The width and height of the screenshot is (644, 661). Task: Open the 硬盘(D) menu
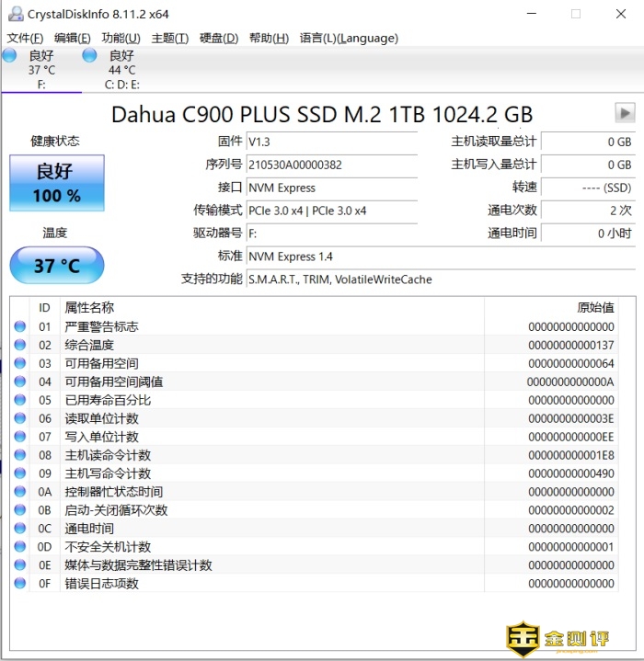[x=218, y=38]
